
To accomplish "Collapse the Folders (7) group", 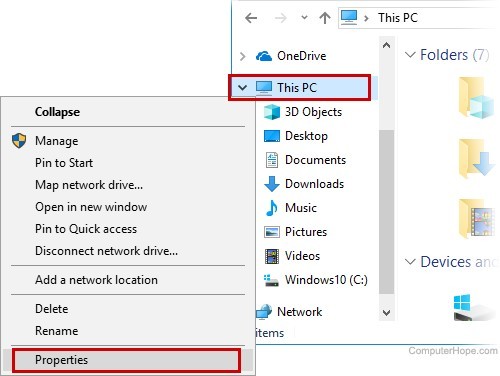I will coord(410,54).
